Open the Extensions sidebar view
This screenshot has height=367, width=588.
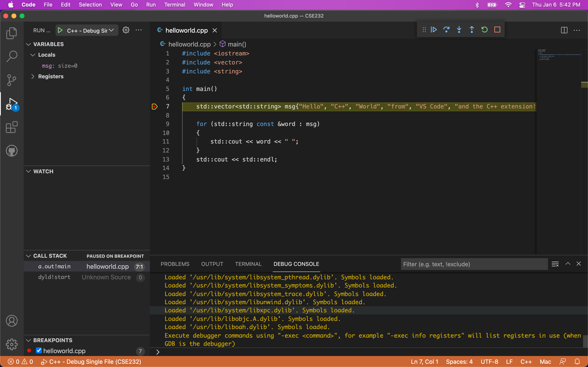pos(11,127)
